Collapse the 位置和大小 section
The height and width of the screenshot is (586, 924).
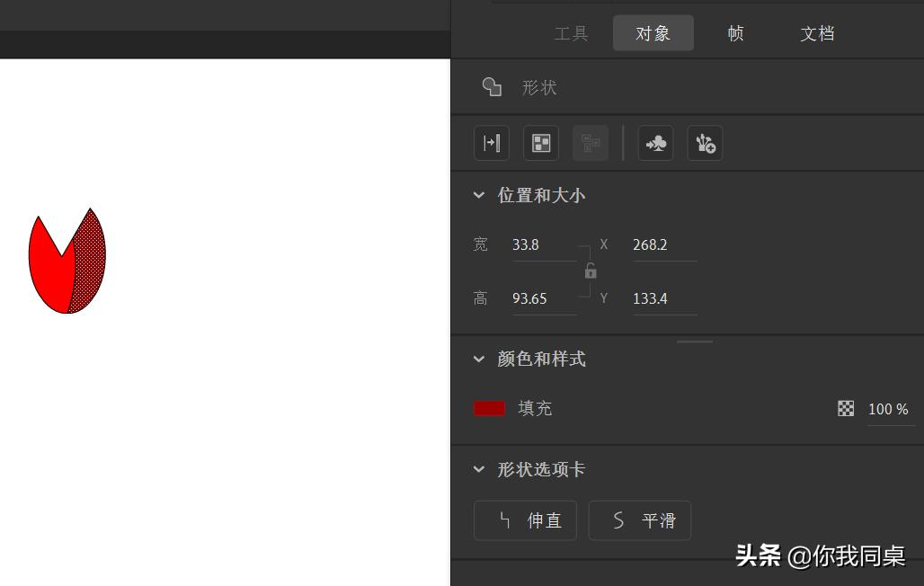point(479,195)
